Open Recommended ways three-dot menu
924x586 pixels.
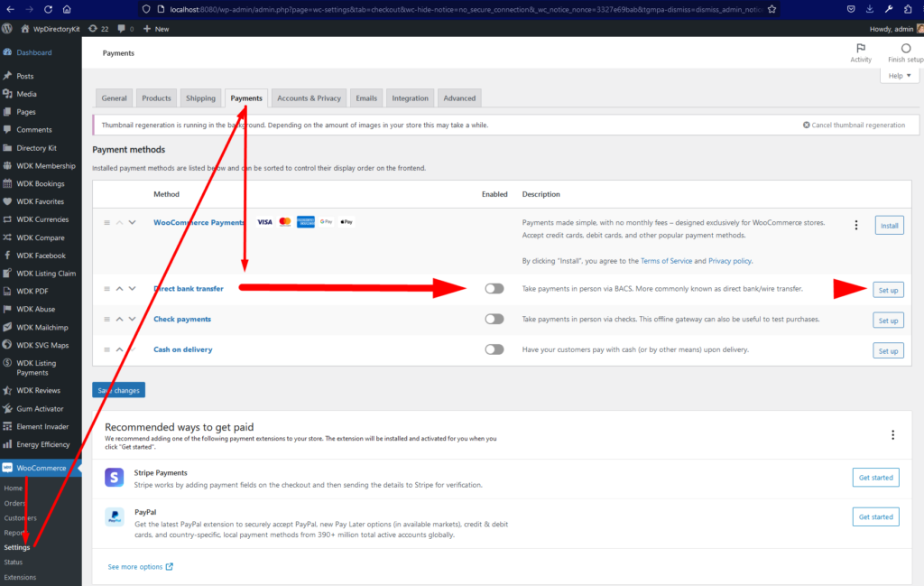coord(892,435)
